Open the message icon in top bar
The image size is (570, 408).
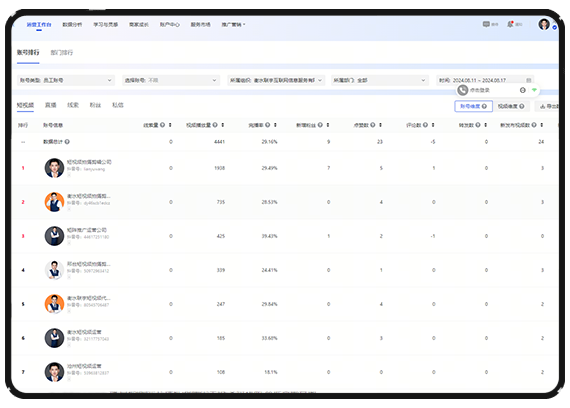pyautogui.click(x=486, y=24)
